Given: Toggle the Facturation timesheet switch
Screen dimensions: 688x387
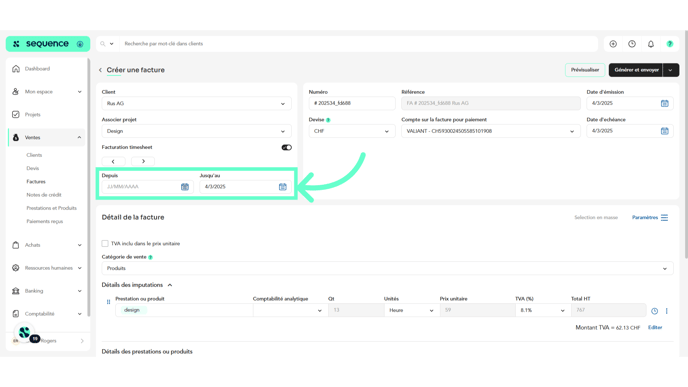Looking at the screenshot, I should [287, 147].
